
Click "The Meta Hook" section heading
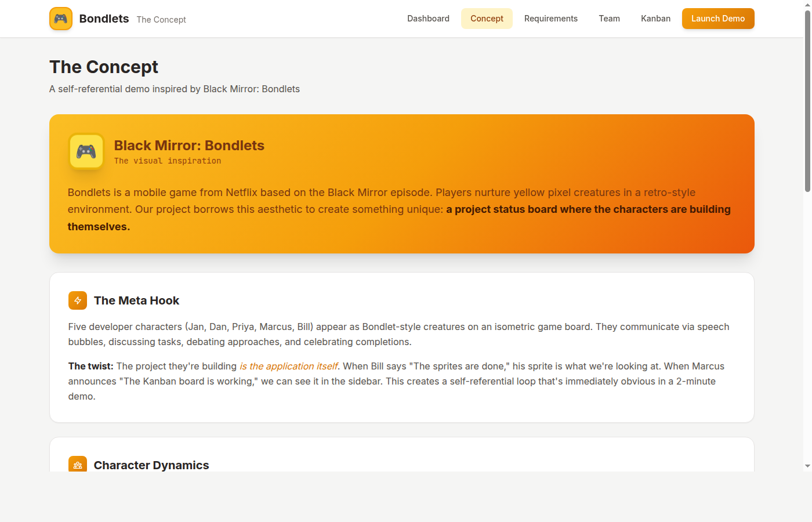click(x=136, y=300)
